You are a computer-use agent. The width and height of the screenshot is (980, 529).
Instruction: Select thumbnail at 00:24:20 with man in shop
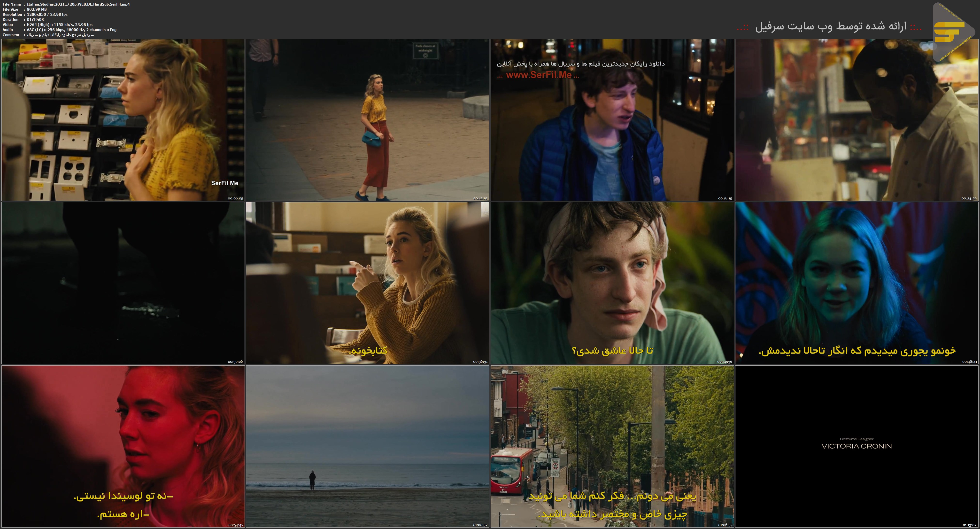coord(857,120)
